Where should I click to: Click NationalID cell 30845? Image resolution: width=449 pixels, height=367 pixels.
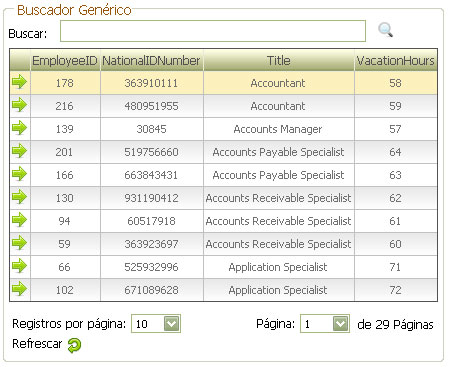[x=151, y=129]
